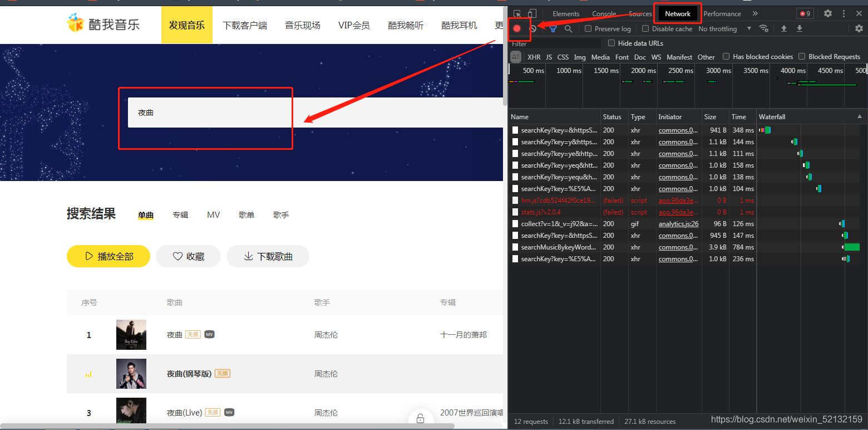Enable Preserve log checkbox
Screen dimensions: 868x430
(x=588, y=28)
